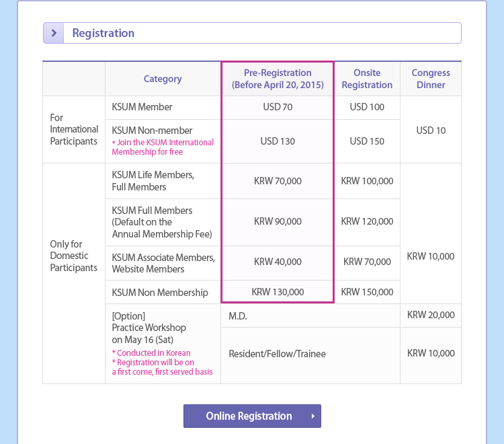
Task: Click the Congress Dinner column header
Action: click(431, 79)
